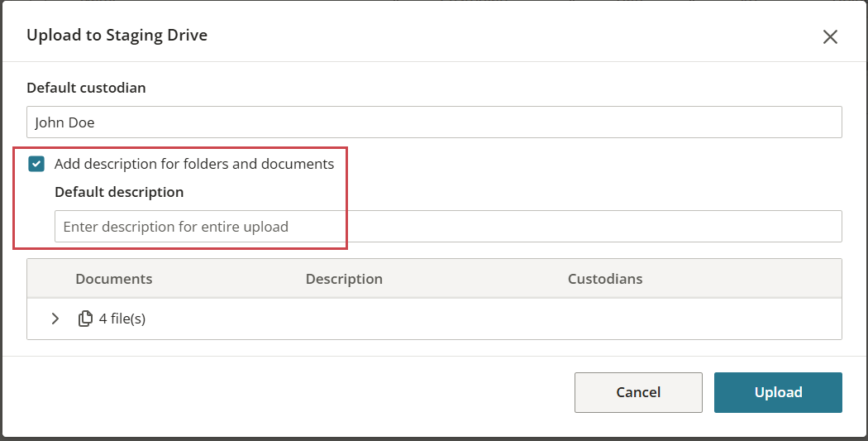868x441 pixels.
Task: Start the upload with the Upload button
Action: [778, 392]
